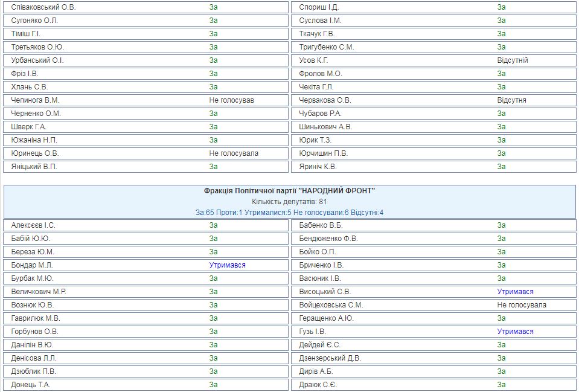The image size is (579, 392).
Task: Click Не голосувала status for Войцеховська С.М.
Action: 522,305
